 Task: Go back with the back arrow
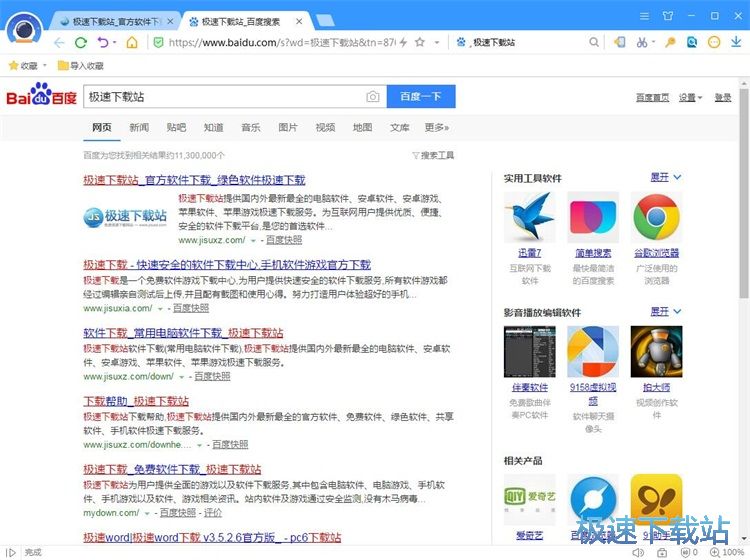[x=59, y=43]
